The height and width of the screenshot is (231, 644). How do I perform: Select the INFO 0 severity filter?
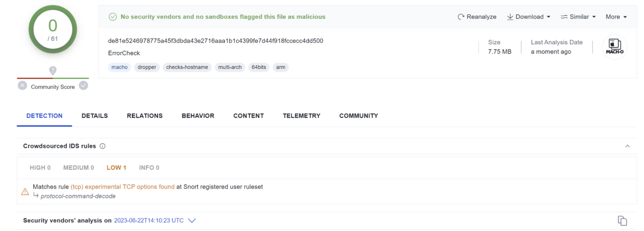tap(149, 168)
